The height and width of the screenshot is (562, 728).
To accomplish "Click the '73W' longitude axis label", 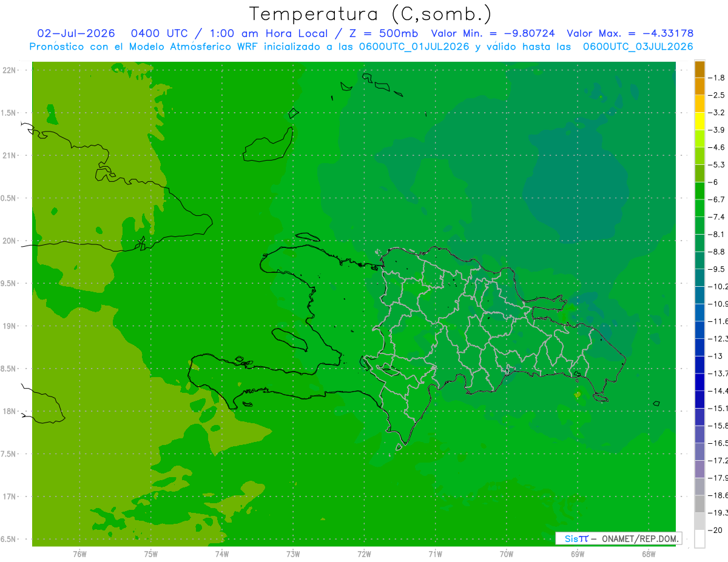I will point(293,554).
